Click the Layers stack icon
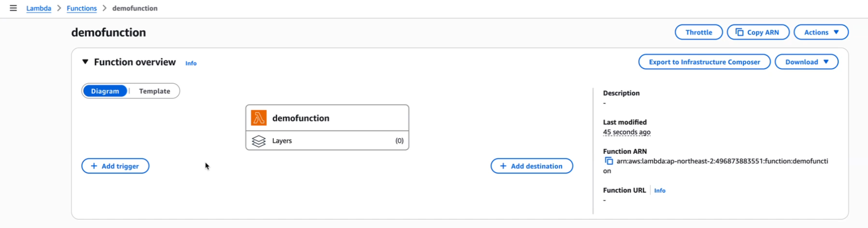Image resolution: width=868 pixels, height=228 pixels. [259, 141]
